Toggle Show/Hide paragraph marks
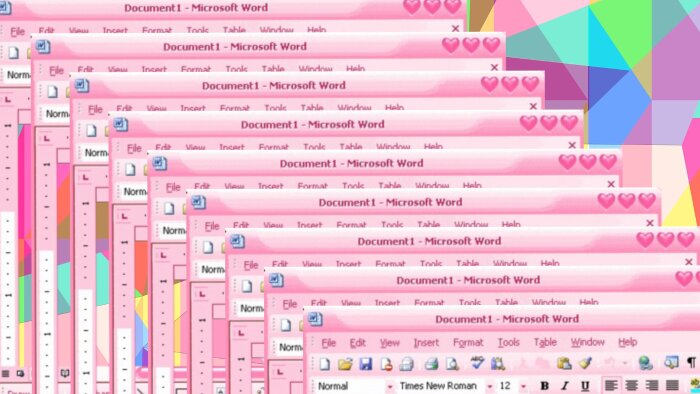Viewport: 700px width, 394px height. (692, 362)
